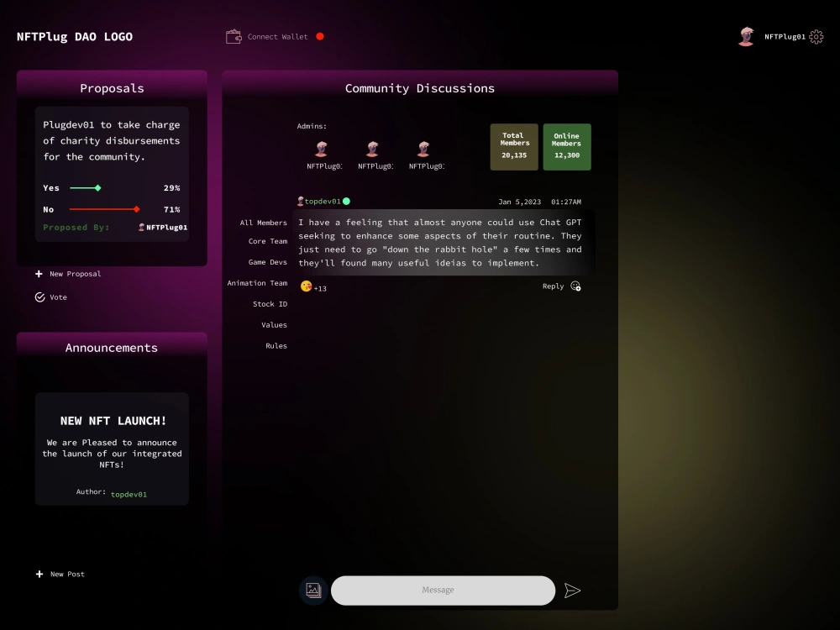Image resolution: width=840 pixels, height=630 pixels.
Task: Open the NFTPlug01 profile avatar top right
Action: (746, 36)
